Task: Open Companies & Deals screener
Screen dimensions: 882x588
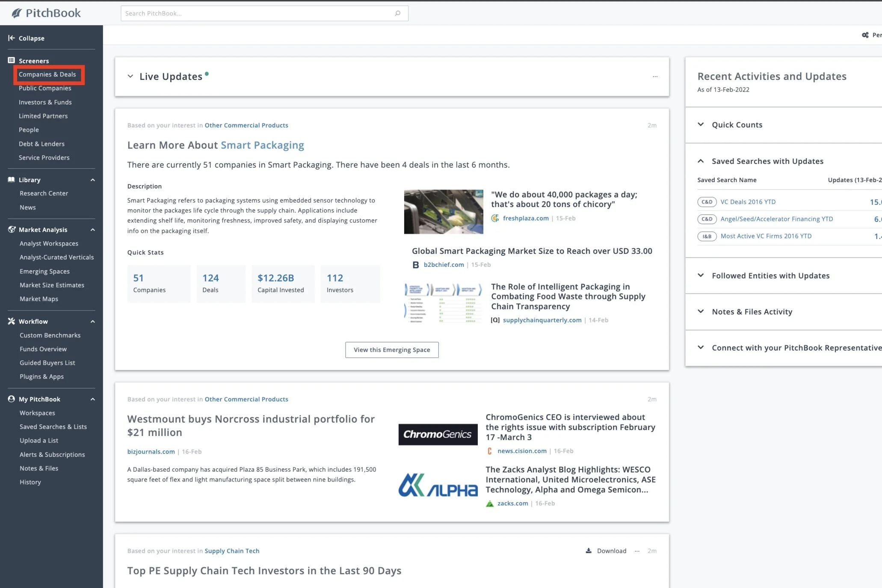Action: (x=47, y=74)
